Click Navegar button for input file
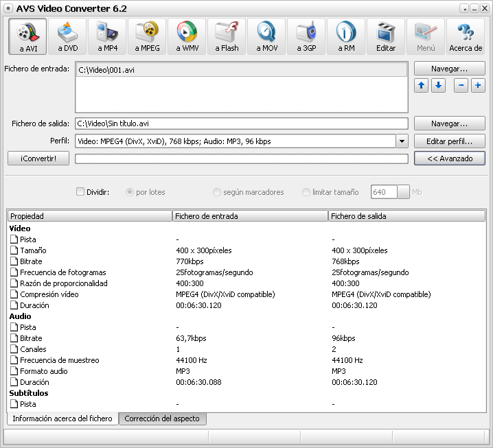493x448 pixels. 450,69
